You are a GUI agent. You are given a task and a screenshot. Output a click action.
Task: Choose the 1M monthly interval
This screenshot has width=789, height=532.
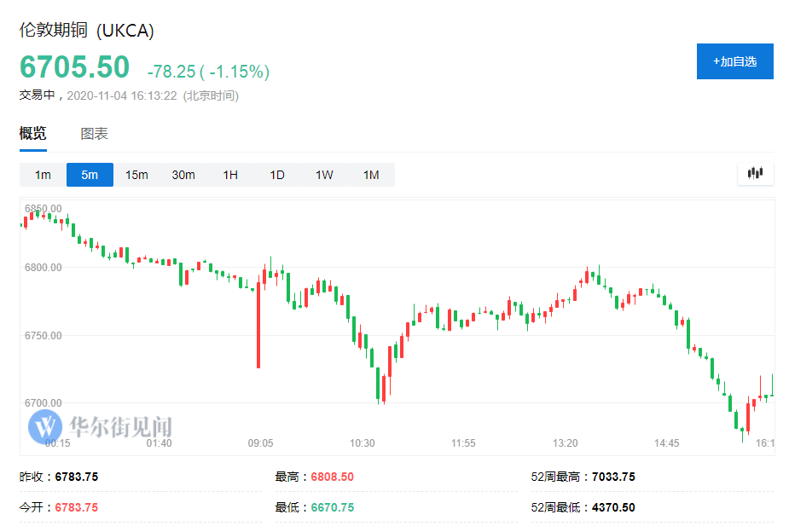click(371, 175)
